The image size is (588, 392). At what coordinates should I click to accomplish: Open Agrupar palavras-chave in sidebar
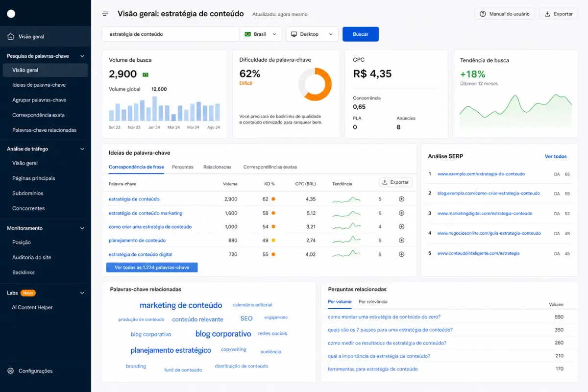(39, 100)
